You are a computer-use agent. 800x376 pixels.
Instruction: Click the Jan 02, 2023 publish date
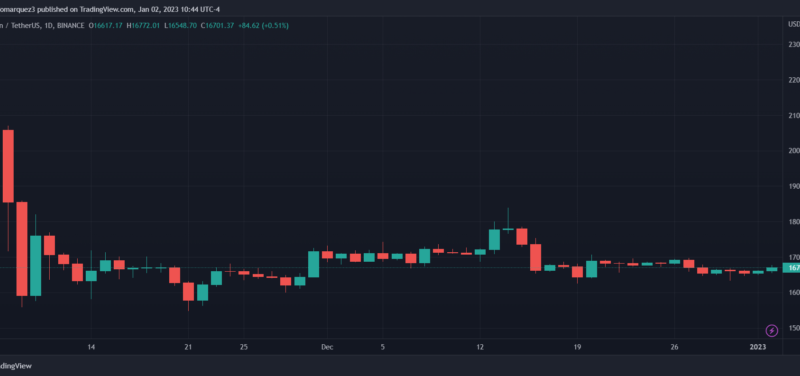(x=159, y=9)
